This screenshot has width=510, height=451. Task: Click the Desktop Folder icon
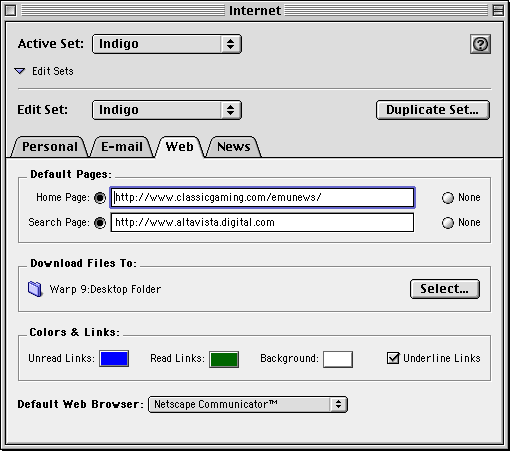[35, 289]
